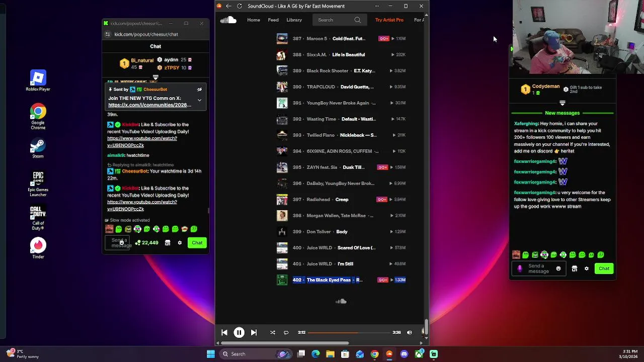644x362 pixels.
Task: Open Home tab in SoundCloud
Action: 254,20
